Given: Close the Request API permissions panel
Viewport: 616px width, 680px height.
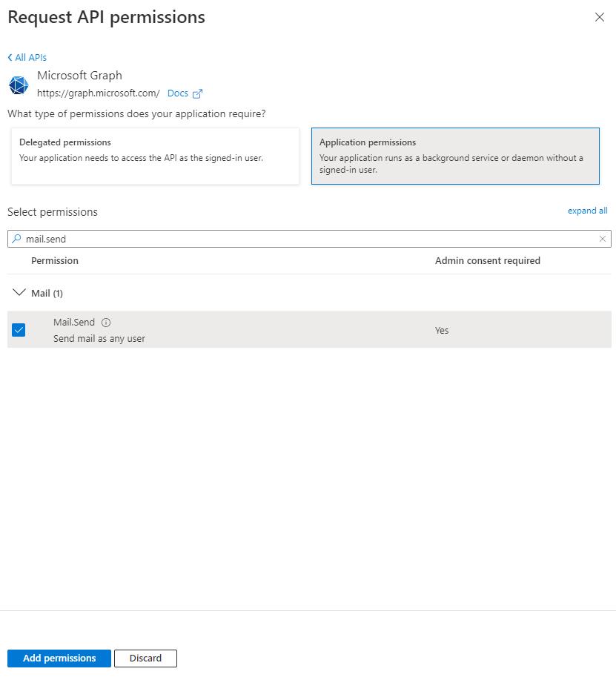Looking at the screenshot, I should 600,17.
